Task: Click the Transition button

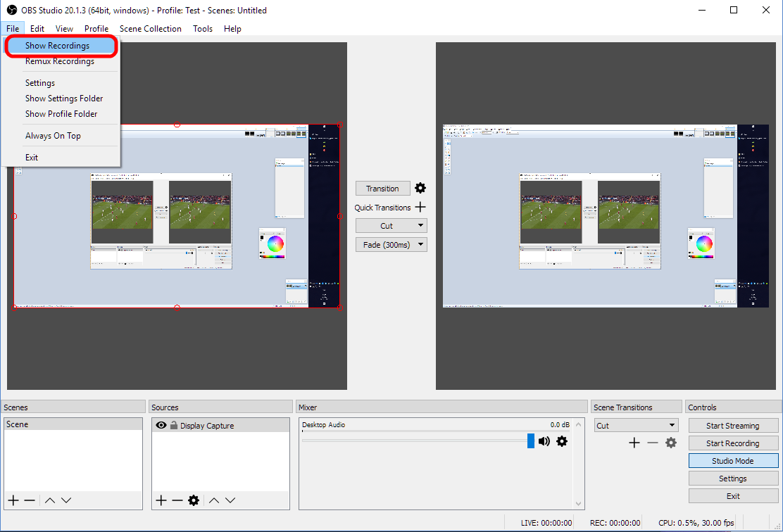Action: click(382, 188)
